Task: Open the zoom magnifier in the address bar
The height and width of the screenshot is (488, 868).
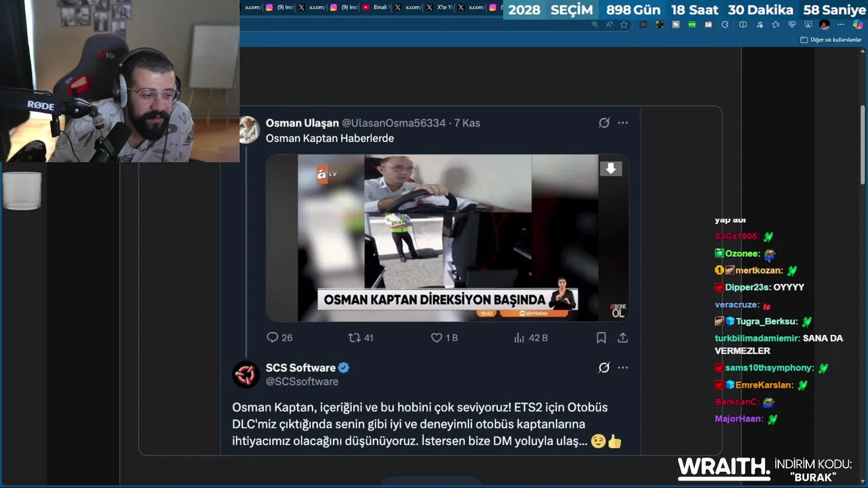Action: pos(595,24)
